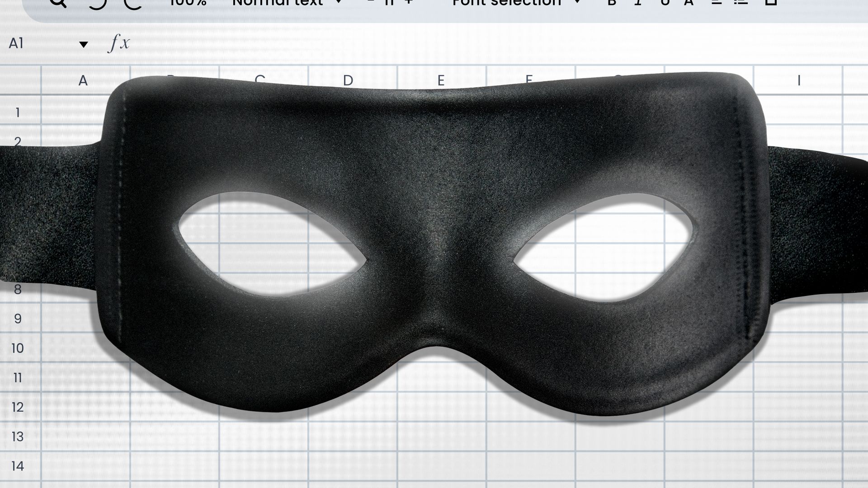Open search within the spreadsheet
868x488 pixels.
57,4
